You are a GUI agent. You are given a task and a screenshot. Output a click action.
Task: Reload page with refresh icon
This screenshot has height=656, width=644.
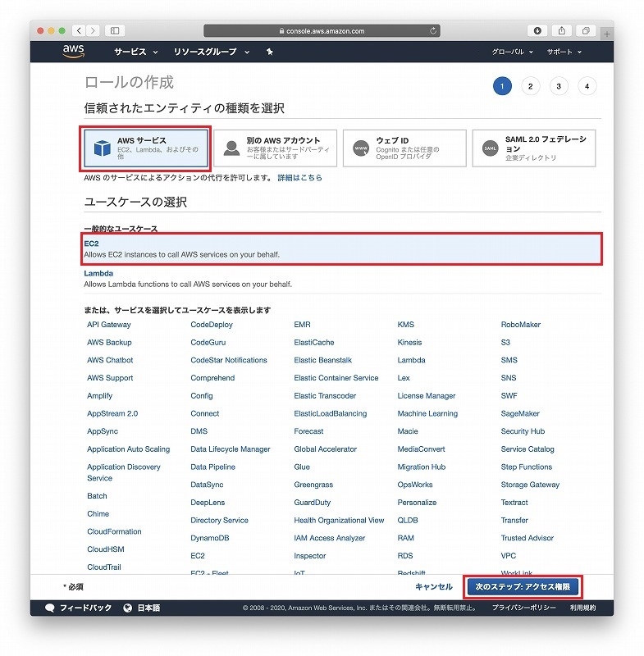[433, 30]
